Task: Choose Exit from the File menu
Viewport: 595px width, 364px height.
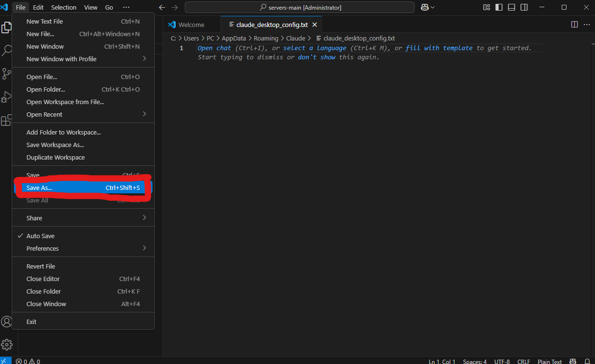Action: [x=83, y=322]
